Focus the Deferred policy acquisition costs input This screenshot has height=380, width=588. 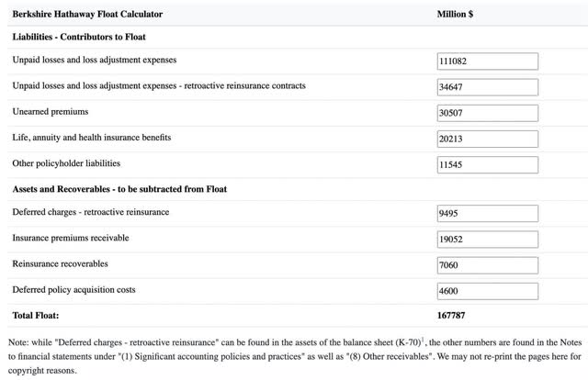pos(487,291)
